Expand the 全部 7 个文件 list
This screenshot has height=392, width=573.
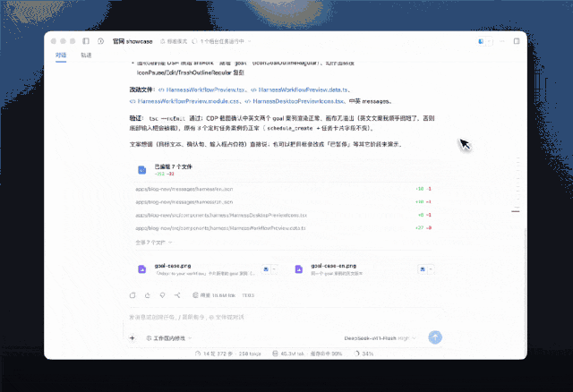tap(153, 243)
